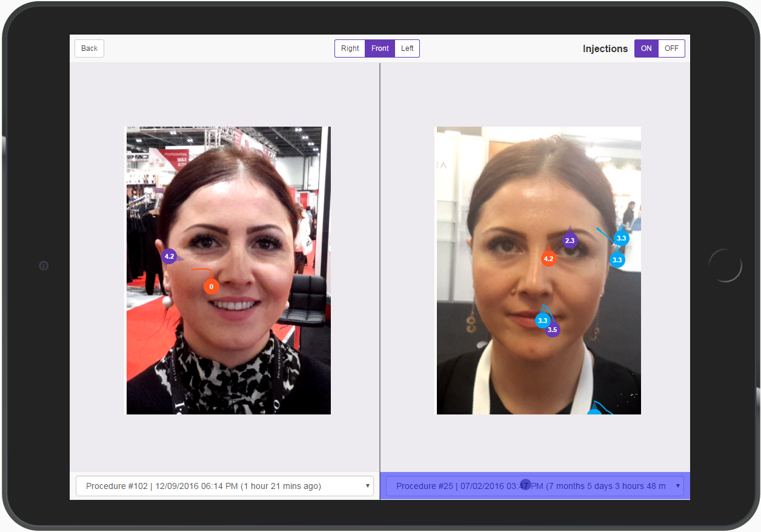Click the purple 4.2 marker on left photo
This screenshot has height=532, width=761.
coord(169,256)
